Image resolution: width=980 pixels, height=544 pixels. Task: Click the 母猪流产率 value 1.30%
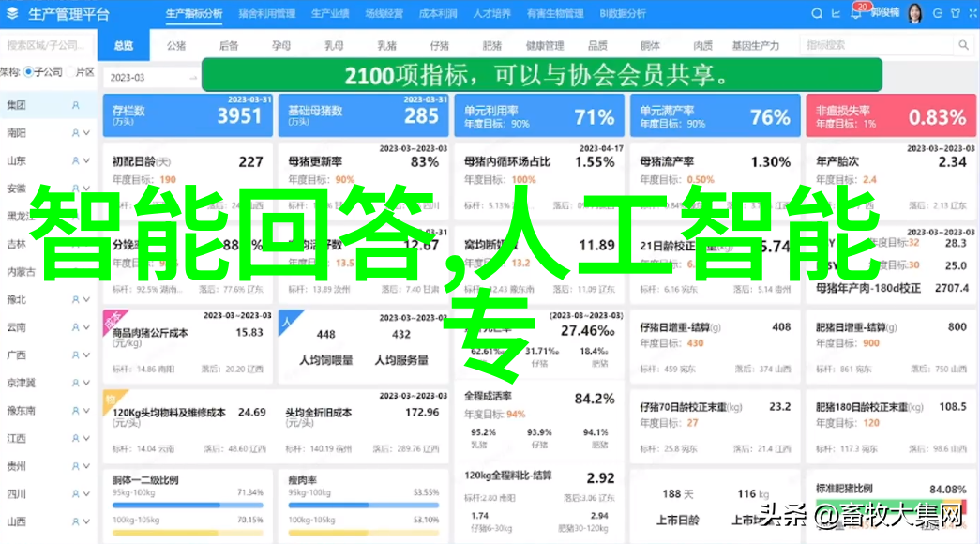[771, 162]
